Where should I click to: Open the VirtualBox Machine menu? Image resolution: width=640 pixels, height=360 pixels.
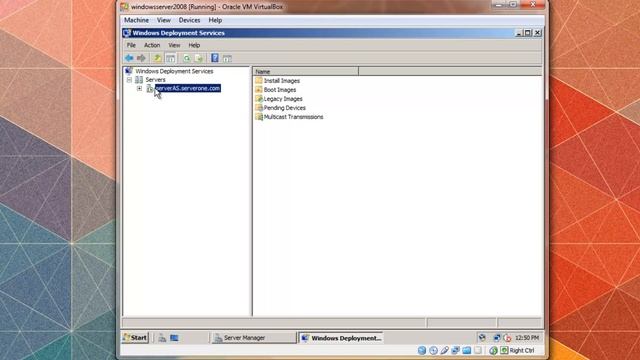pos(136,20)
